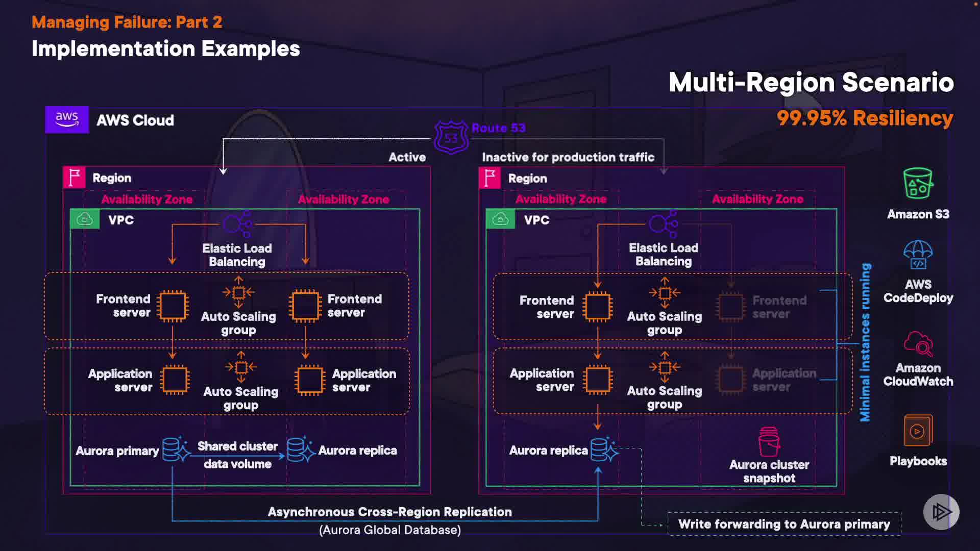Click the AWS CodeDeploy icon
Image resolution: width=980 pixels, height=551 pixels.
pos(918,255)
